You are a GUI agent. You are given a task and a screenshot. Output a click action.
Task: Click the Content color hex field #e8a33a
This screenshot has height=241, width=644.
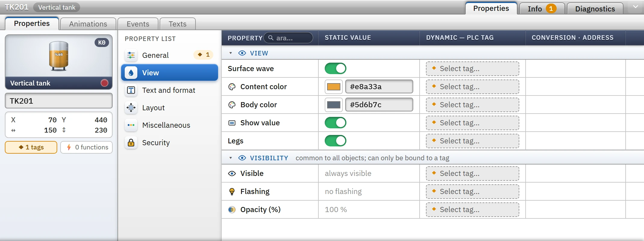click(379, 87)
